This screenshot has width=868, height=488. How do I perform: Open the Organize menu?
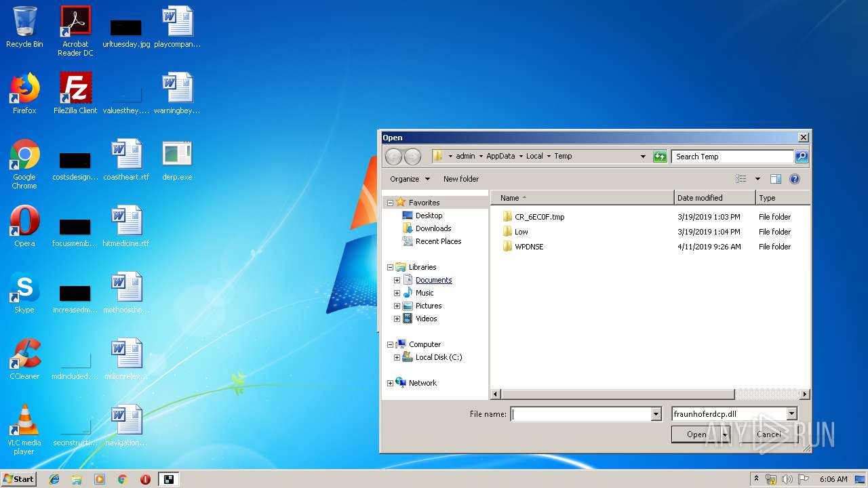tap(410, 179)
